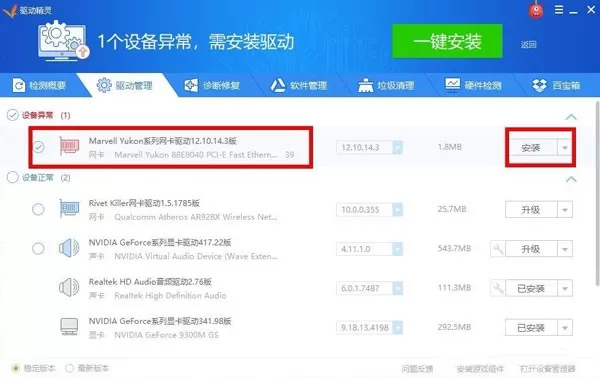Click wrench icon in the 543.7MB row
600x378 pixels.
point(498,249)
